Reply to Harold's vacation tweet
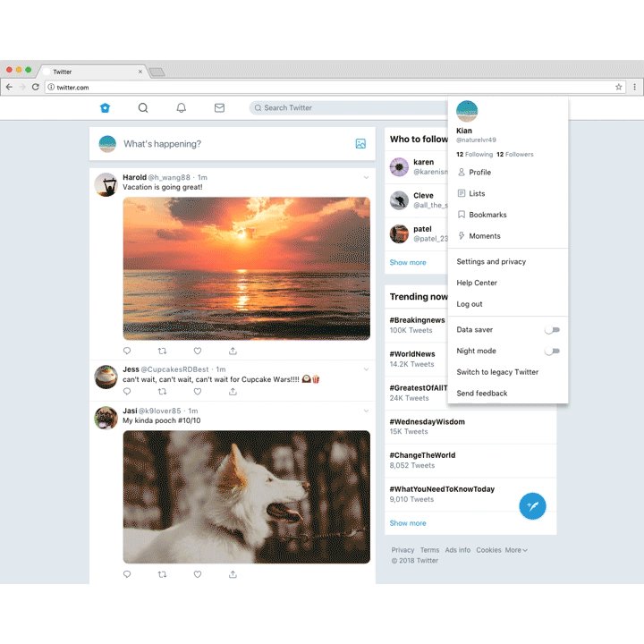This screenshot has width=644, height=644. pos(127,351)
